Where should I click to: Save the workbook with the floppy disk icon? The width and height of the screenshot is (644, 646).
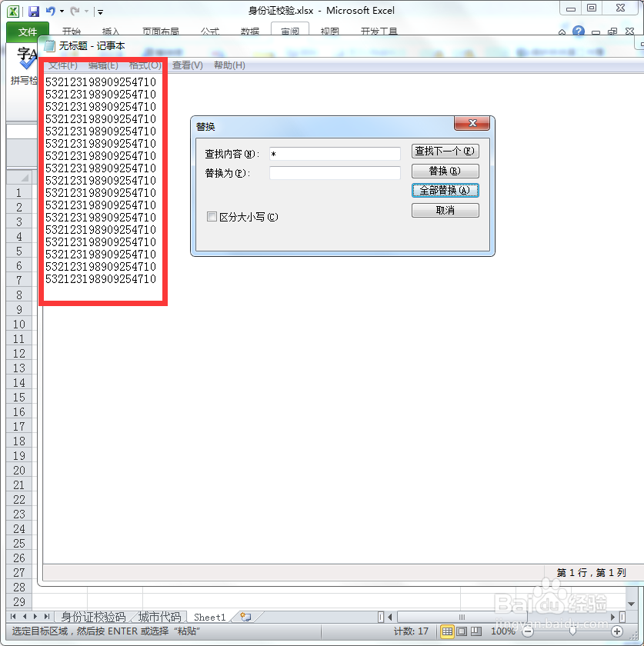34,11
